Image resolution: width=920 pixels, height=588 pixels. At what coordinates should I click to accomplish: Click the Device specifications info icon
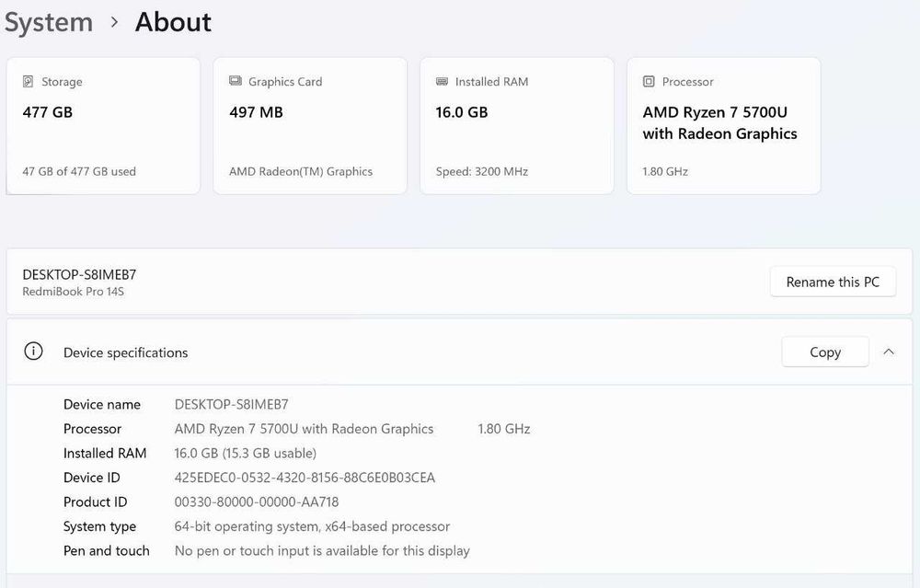33,352
